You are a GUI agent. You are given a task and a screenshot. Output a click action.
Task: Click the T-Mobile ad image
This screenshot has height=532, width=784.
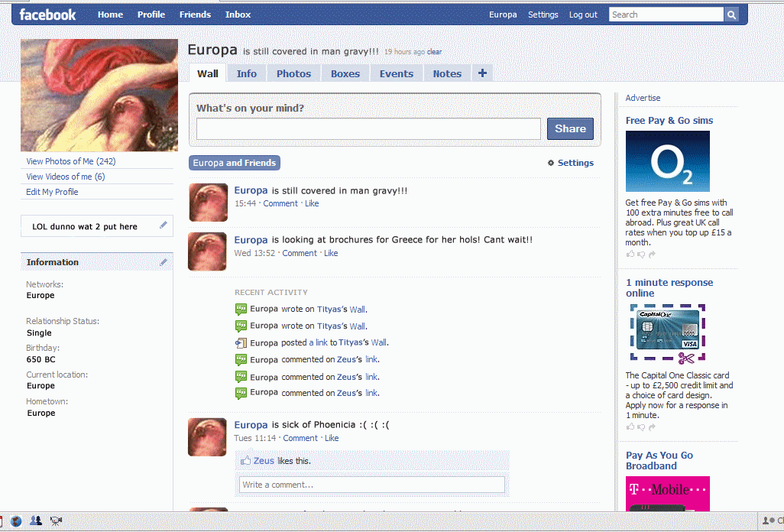[x=668, y=494]
